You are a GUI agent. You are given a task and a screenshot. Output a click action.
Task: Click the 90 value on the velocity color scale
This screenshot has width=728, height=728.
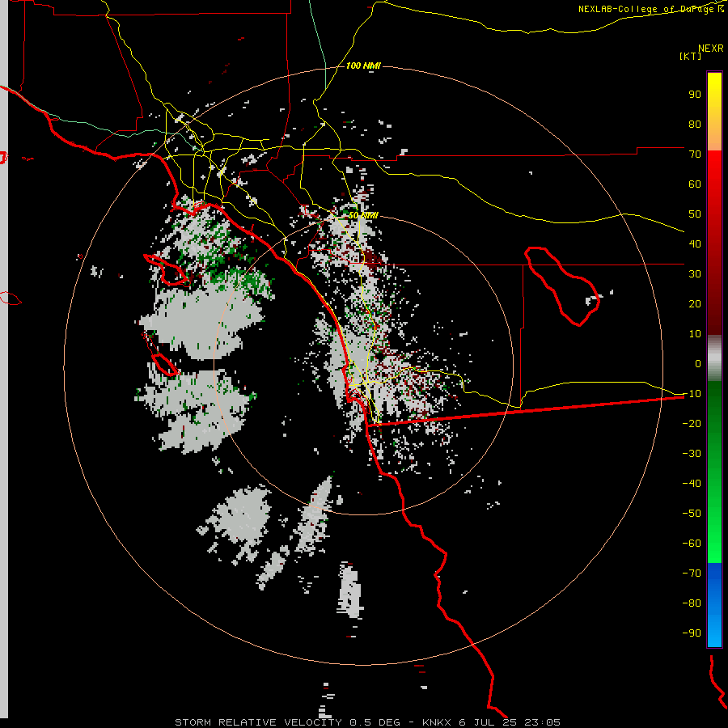point(695,95)
